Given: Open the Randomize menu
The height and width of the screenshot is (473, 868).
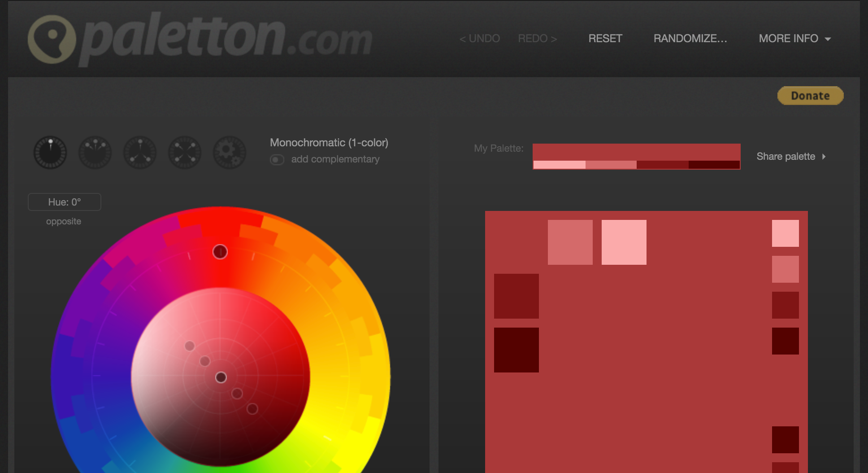Looking at the screenshot, I should (690, 39).
